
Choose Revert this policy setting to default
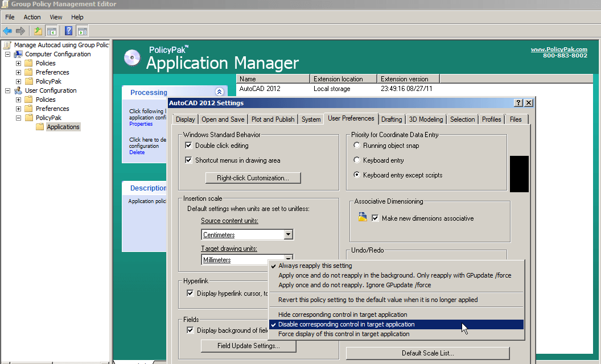click(x=396, y=300)
